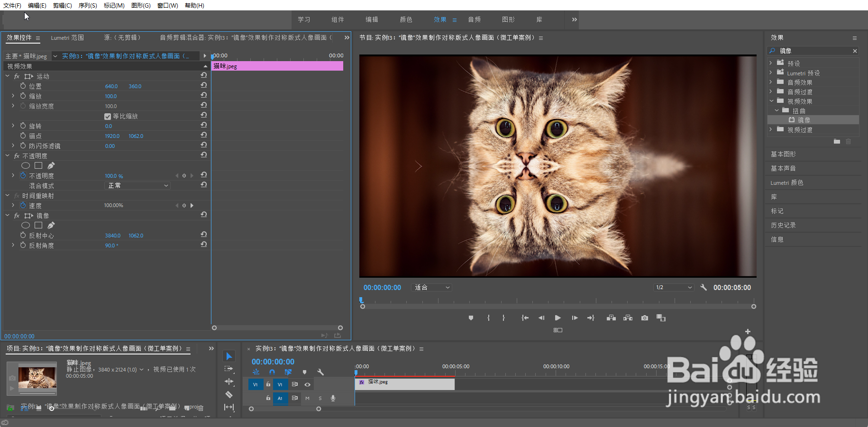Open the 序列(S) menu

pos(88,5)
